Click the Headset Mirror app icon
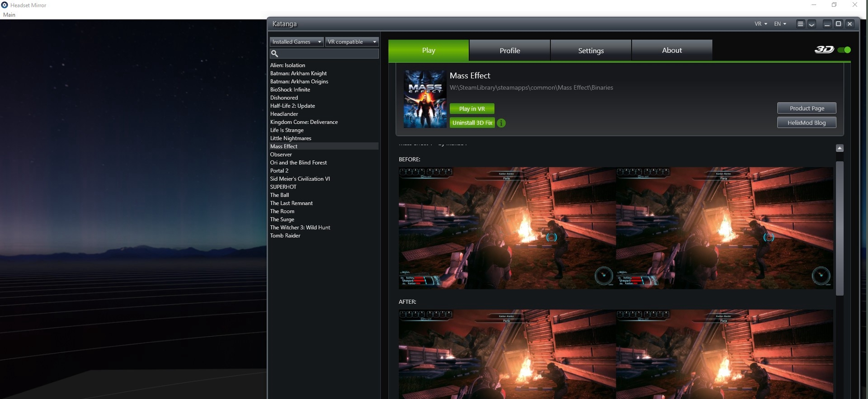Screen dimensions: 868x399 pos(5,5)
